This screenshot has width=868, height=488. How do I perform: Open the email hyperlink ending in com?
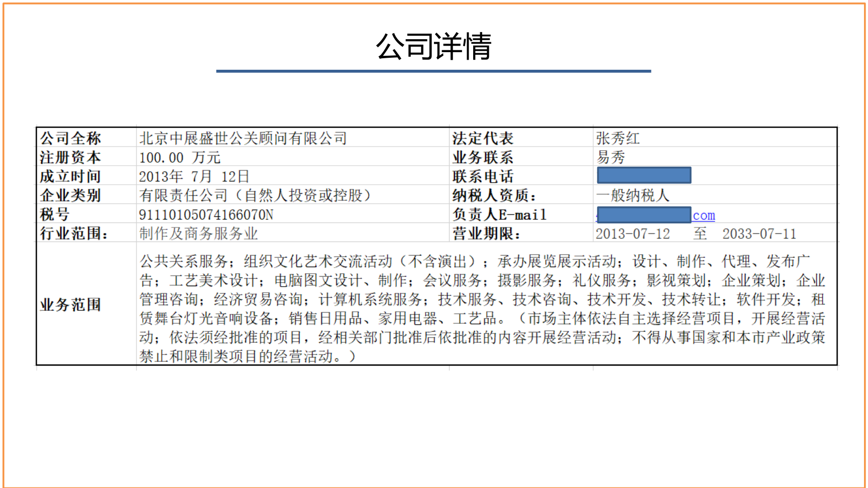tap(704, 215)
